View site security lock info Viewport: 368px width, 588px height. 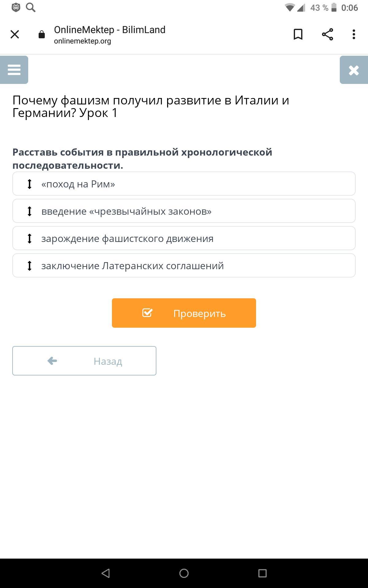pyautogui.click(x=42, y=34)
